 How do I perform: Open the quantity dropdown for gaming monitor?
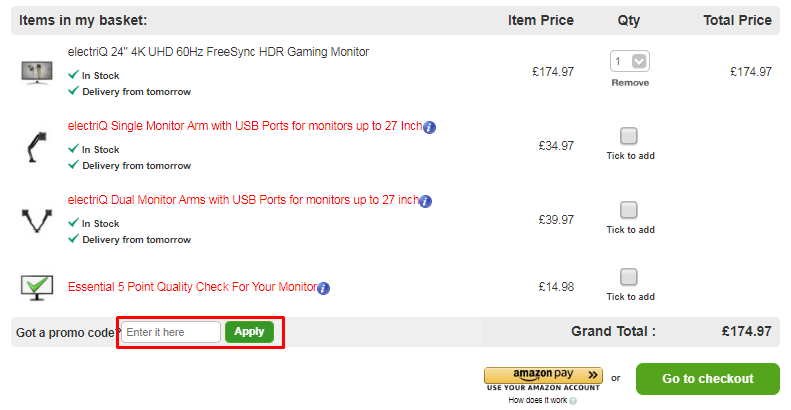tap(629, 62)
